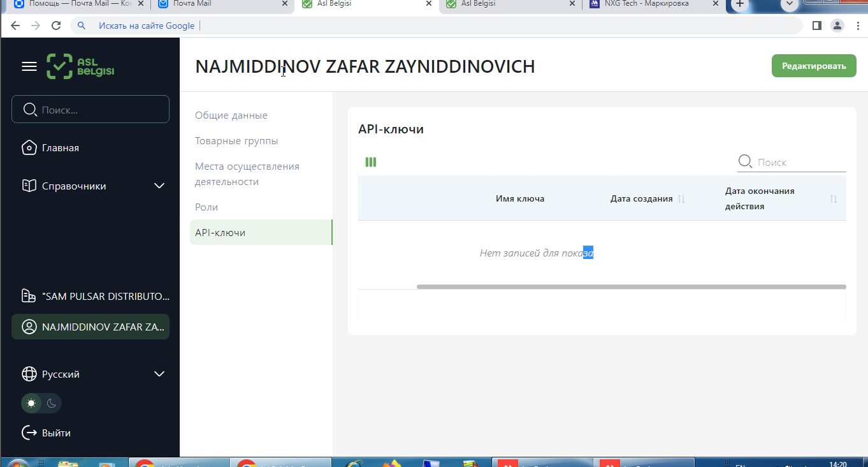
Task: Click the NAJMIDDINOV ZAFAR ZAYNIDDINOVICH page title
Action: click(365, 66)
